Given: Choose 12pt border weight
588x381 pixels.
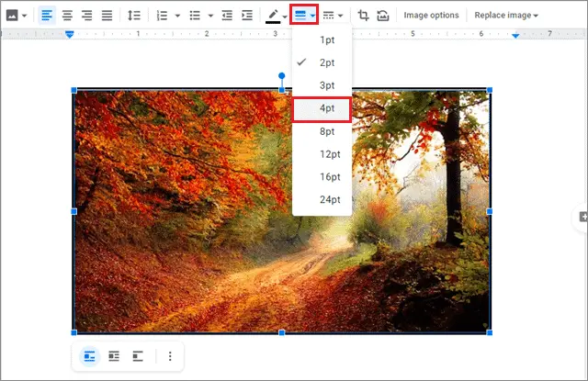Looking at the screenshot, I should point(322,154).
